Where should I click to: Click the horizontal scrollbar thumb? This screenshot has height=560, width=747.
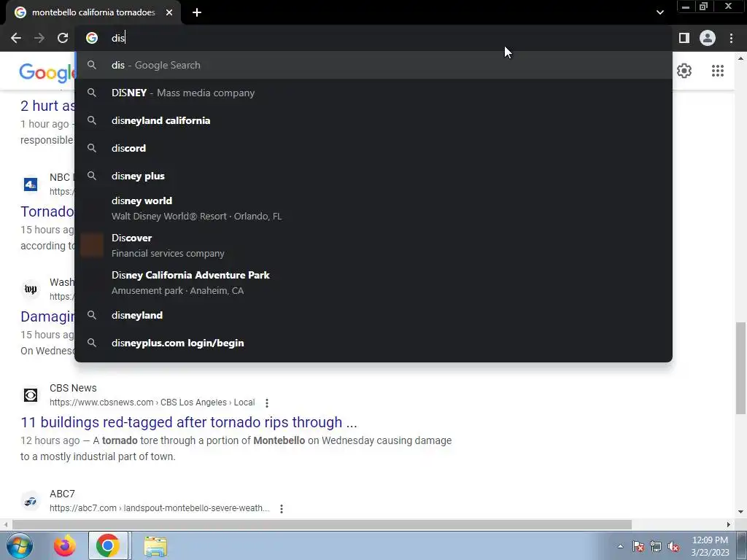(322, 524)
